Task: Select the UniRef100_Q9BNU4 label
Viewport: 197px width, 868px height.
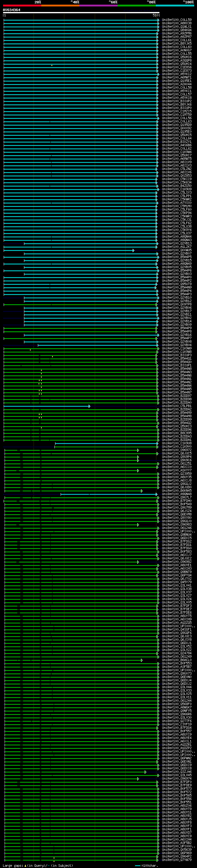Action: click(177, 535)
